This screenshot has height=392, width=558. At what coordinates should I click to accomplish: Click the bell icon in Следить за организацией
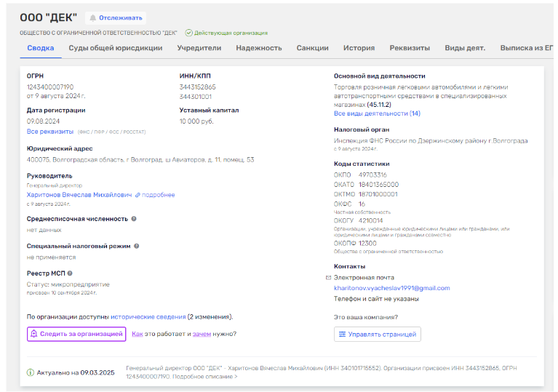tap(33, 334)
